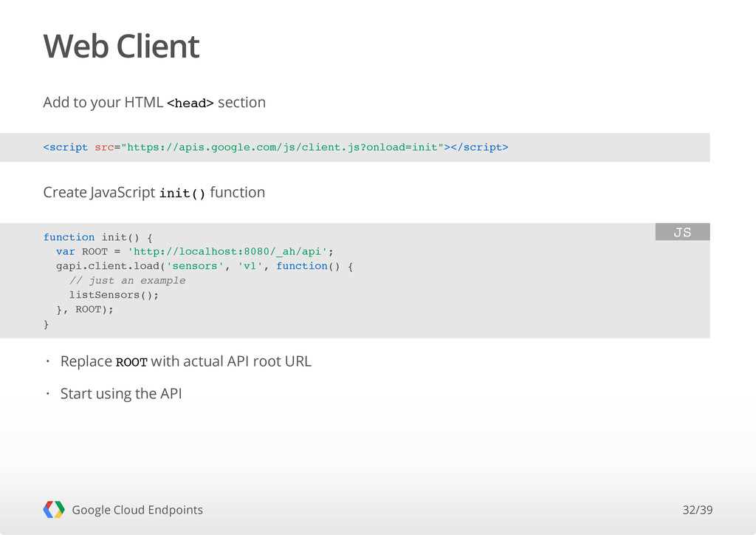Image resolution: width=756 pixels, height=535 pixels.
Task: Click the inline <head> code word
Action: pos(190,103)
